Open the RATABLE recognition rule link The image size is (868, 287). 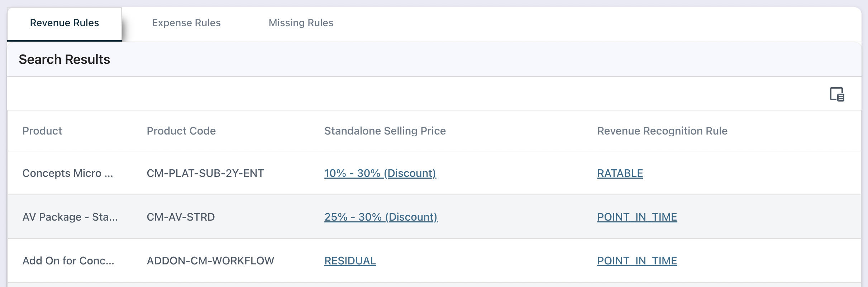(x=620, y=173)
